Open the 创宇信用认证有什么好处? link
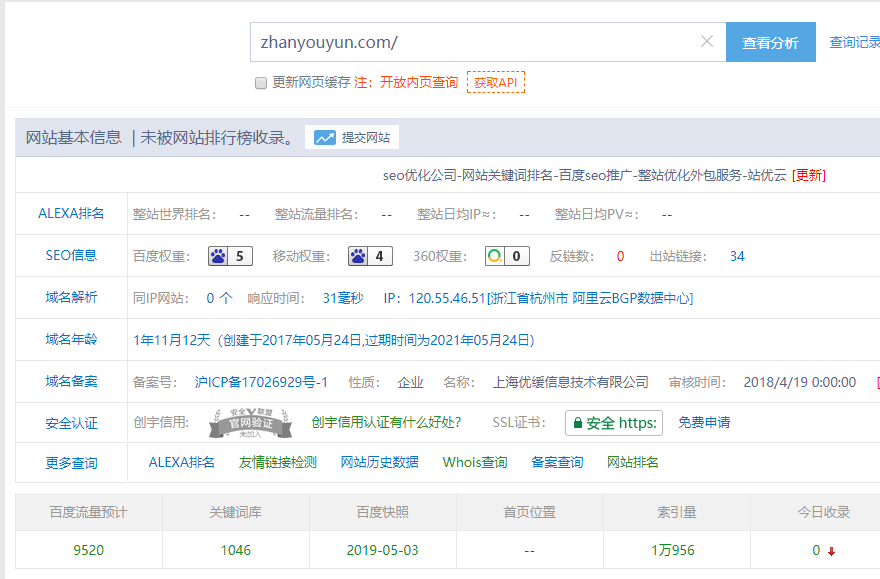 (386, 422)
